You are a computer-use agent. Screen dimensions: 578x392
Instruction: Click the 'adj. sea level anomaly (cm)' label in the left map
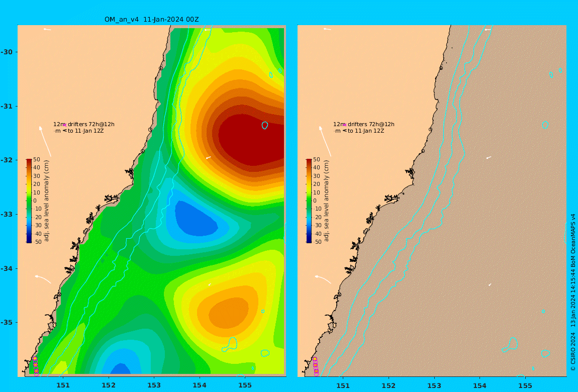pyautogui.click(x=46, y=201)
